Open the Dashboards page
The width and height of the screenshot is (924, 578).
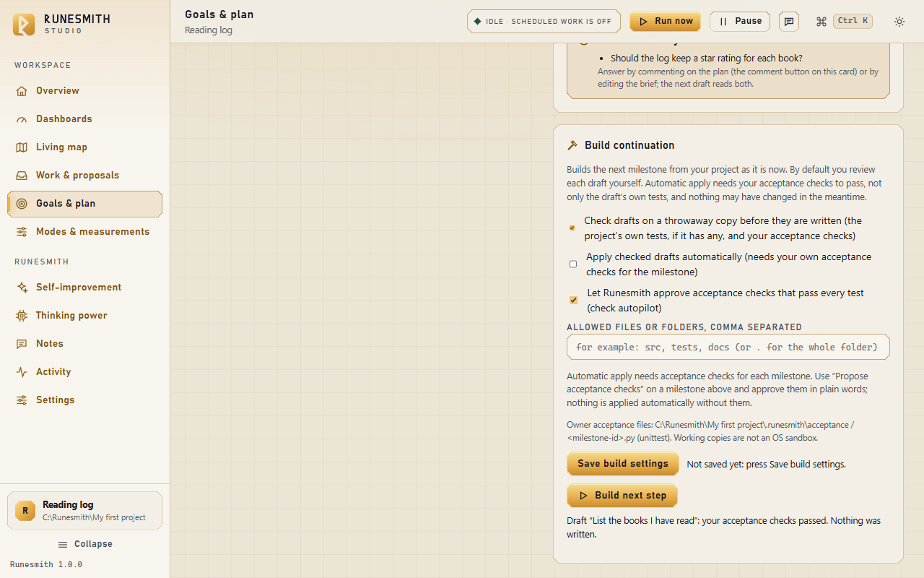(x=84, y=118)
